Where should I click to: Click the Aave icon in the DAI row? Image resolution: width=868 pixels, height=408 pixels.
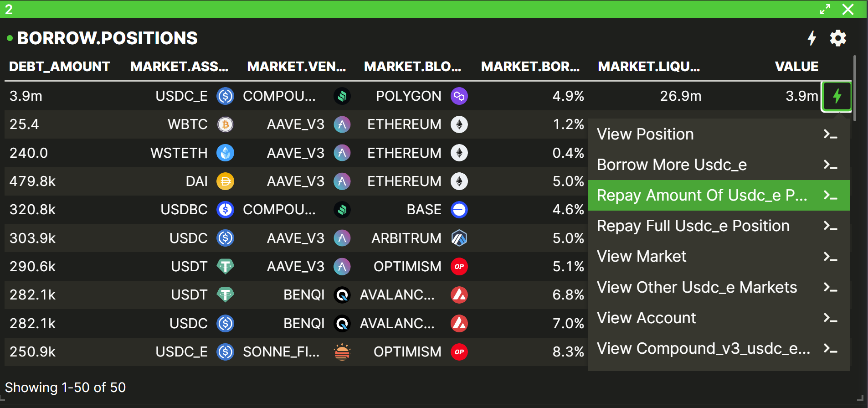(342, 181)
